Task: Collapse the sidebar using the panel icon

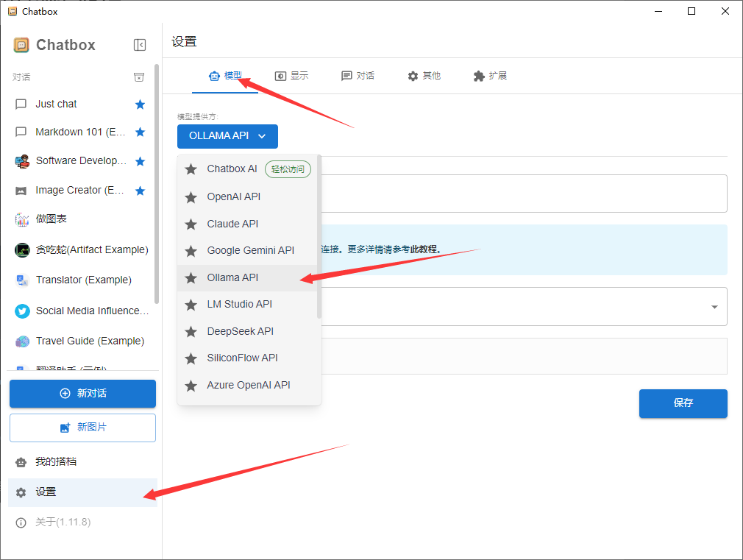Action: coord(140,45)
